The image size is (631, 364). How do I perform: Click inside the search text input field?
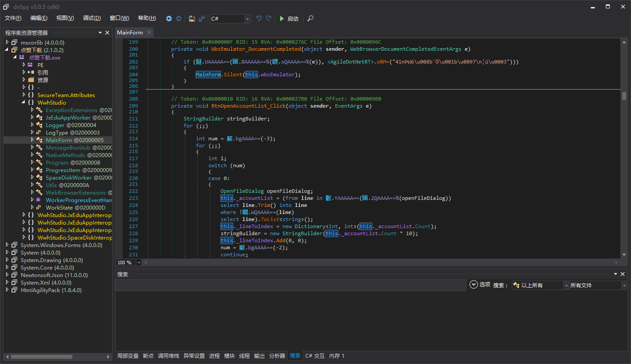click(x=290, y=285)
